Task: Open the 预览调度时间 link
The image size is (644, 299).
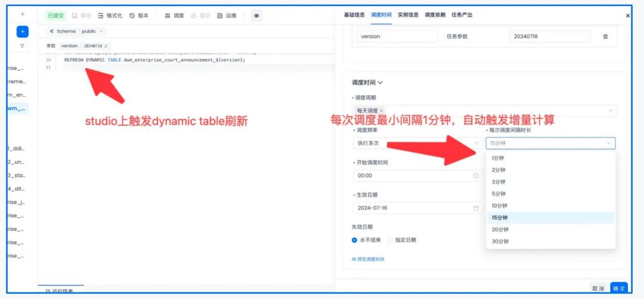Action: pos(371,259)
